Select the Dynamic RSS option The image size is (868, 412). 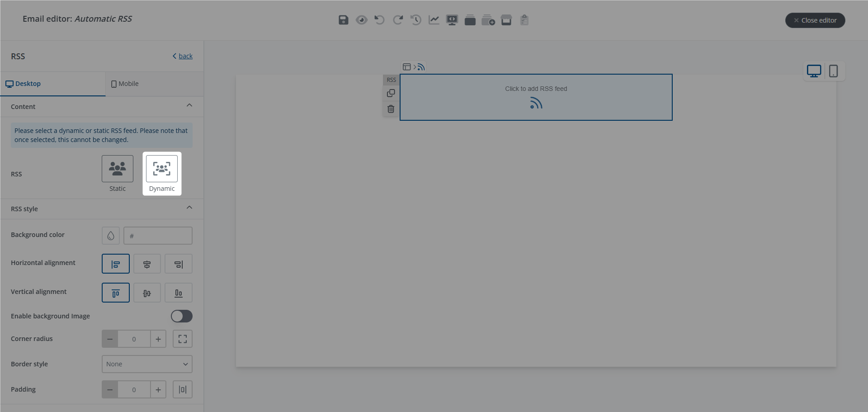(x=162, y=169)
